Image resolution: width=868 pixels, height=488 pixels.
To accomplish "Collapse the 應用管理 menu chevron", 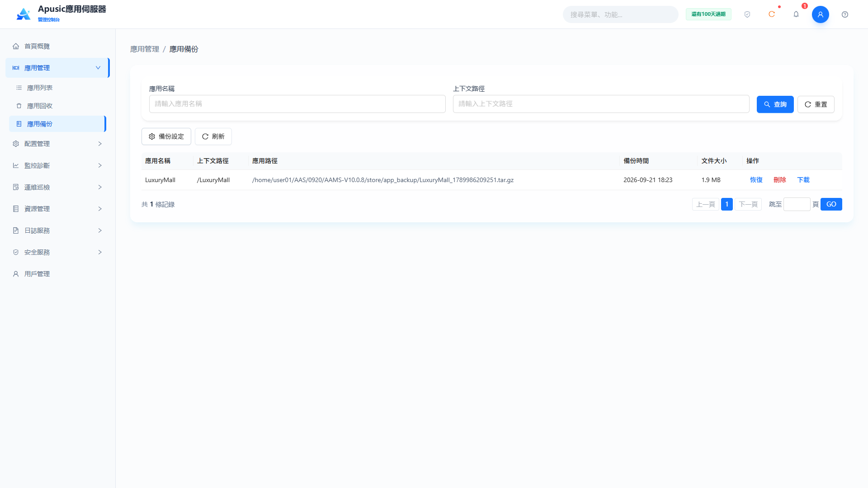I will (x=98, y=68).
